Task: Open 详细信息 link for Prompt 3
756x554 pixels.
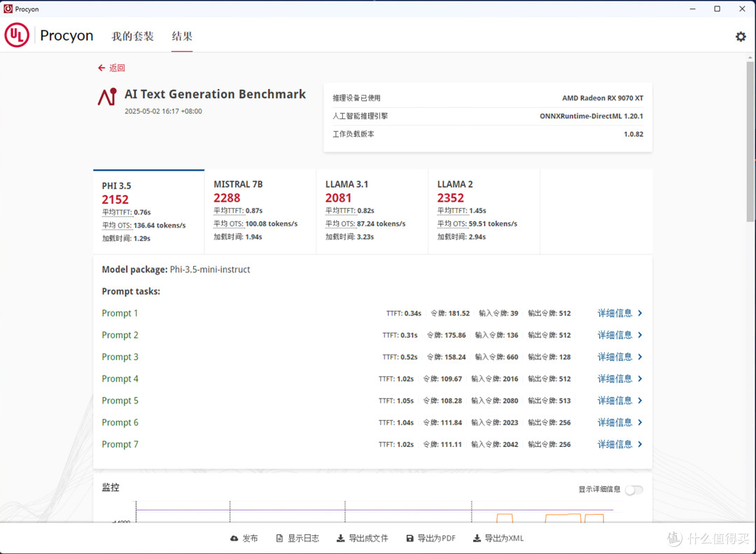Action: coord(615,356)
